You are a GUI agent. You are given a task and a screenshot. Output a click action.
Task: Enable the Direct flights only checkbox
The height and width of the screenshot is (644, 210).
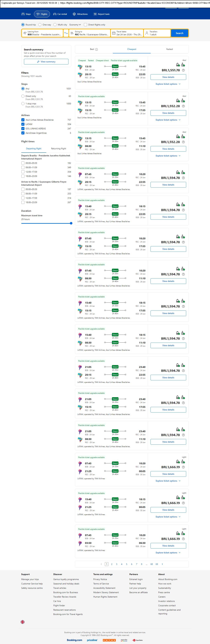click(86, 25)
